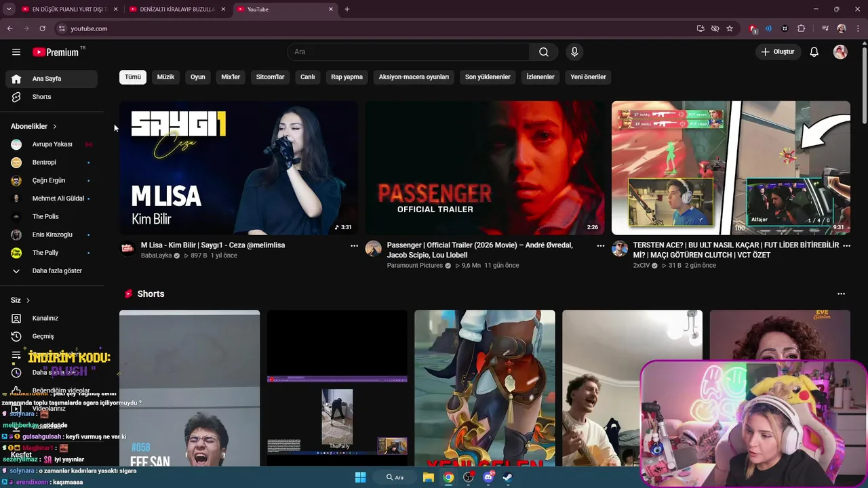Viewport: 868px width, 488px height.
Task: Open Mehmet Ali Güldal subscription channel
Action: [52, 199]
